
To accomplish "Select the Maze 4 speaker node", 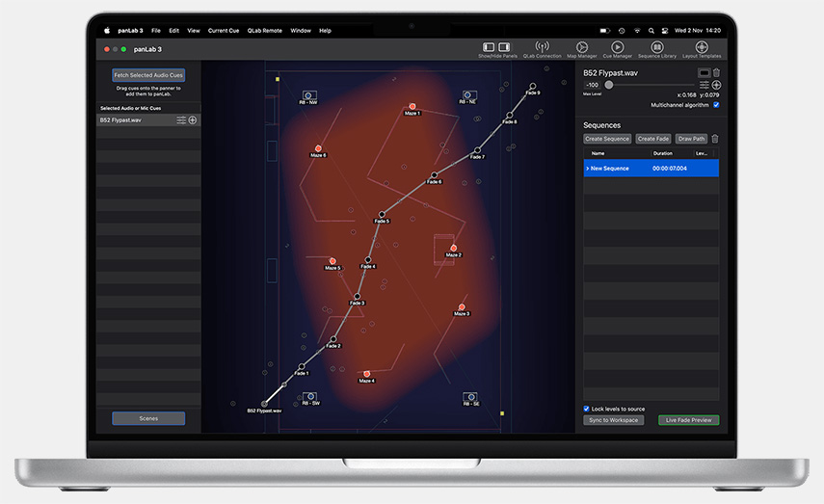I will 367,374.
